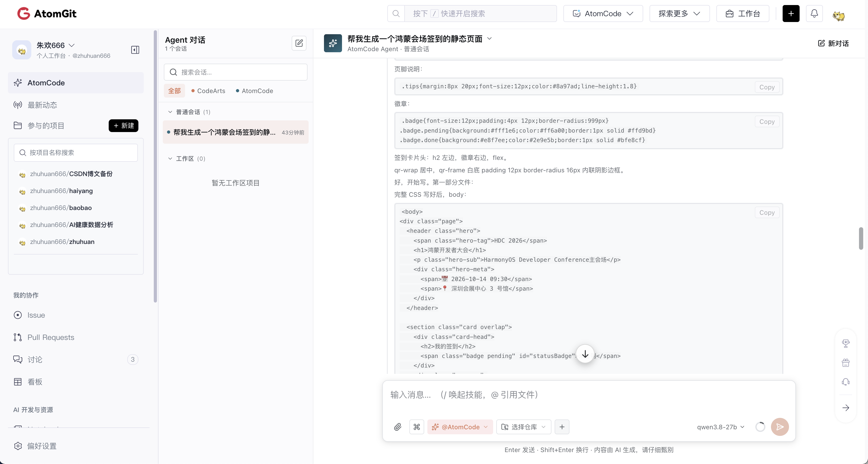Open Pull Requests in the sidebar
868x464 pixels.
pos(76,337)
